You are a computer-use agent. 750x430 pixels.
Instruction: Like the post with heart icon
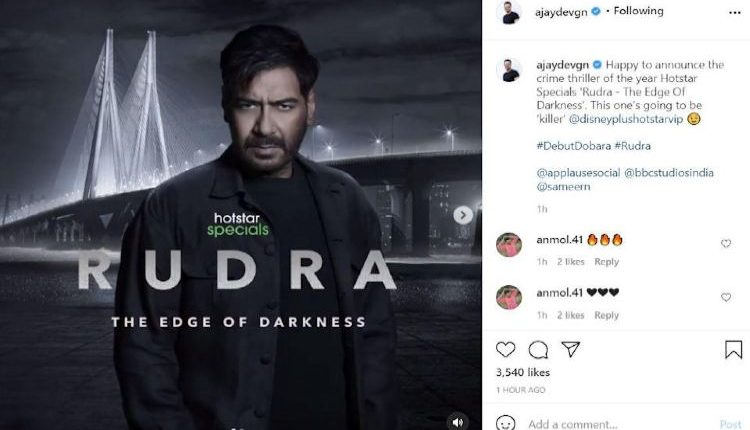pos(505,350)
